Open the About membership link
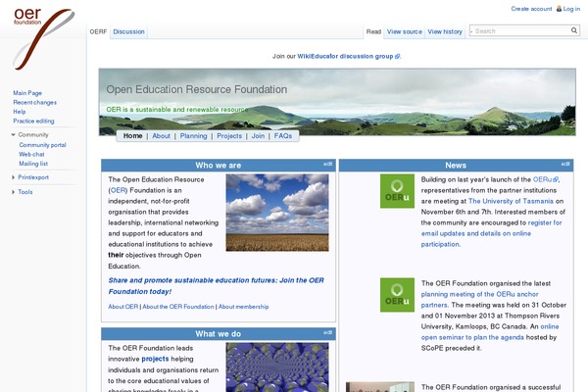588x392 pixels. 243,307
